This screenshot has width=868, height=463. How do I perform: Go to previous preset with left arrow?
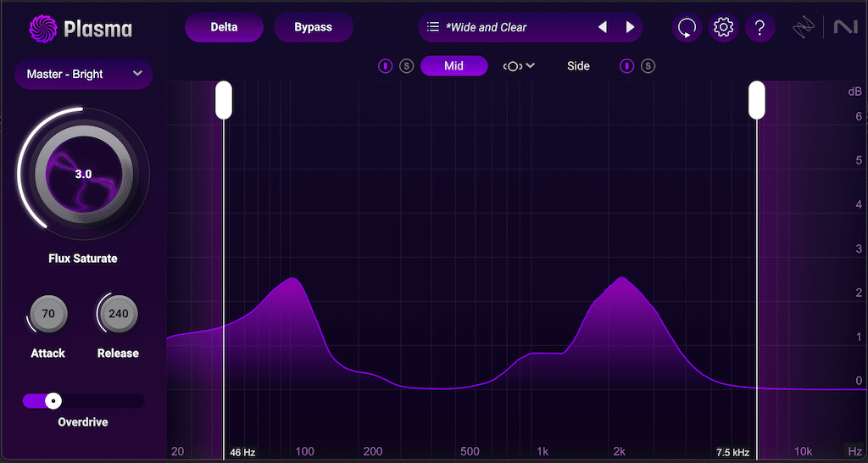coord(603,26)
